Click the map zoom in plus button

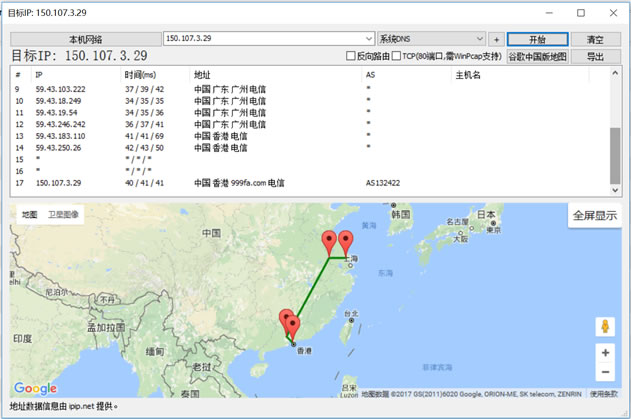click(x=605, y=353)
